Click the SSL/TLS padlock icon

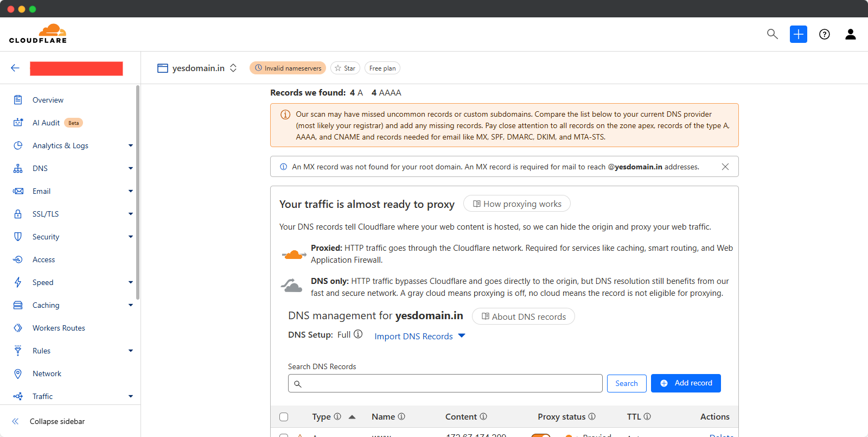[18, 214]
